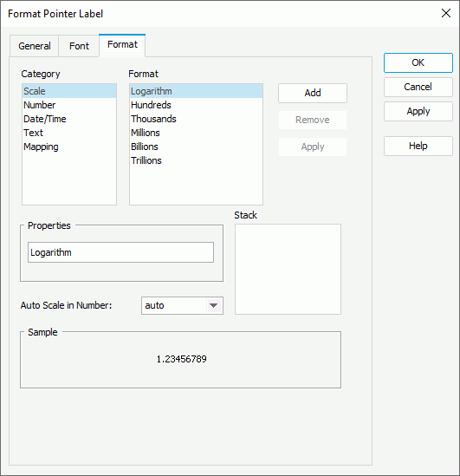Close the Format Pointer Label dialog
The image size is (460, 476).
click(x=446, y=13)
